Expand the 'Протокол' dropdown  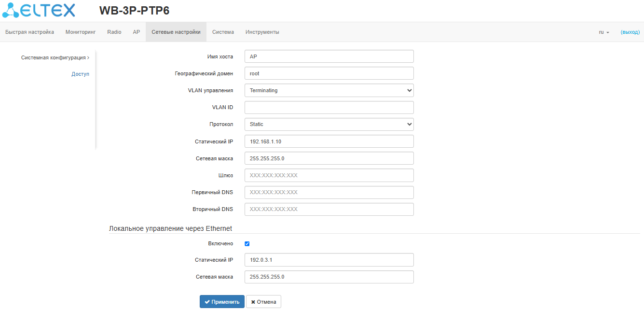[329, 124]
